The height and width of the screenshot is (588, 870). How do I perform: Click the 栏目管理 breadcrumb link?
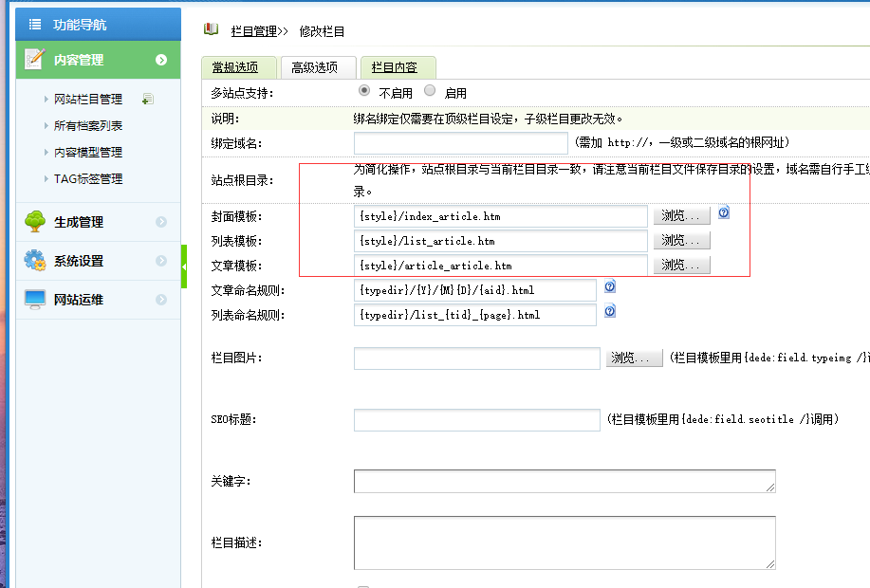coord(253,31)
